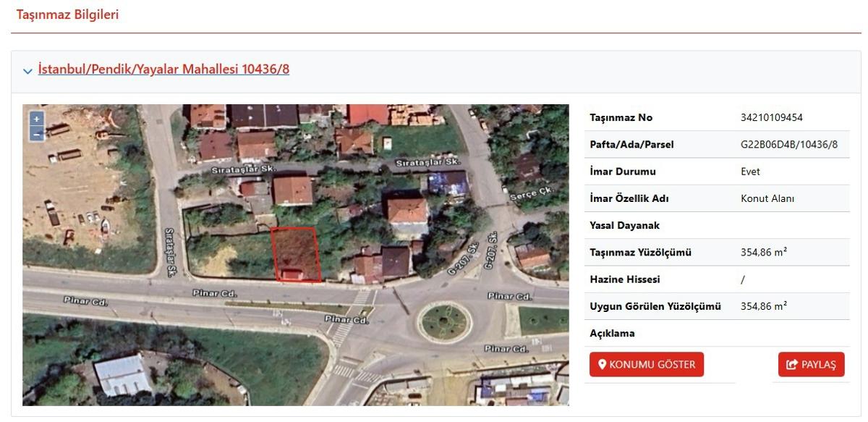Click the red-outlined parcel on the map
The width and height of the screenshot is (868, 422).
coord(296,253)
